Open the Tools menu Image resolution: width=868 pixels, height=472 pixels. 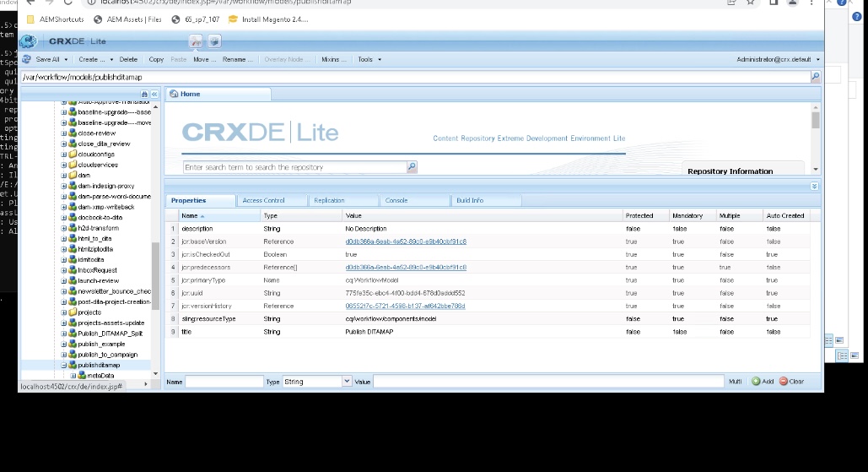point(369,59)
